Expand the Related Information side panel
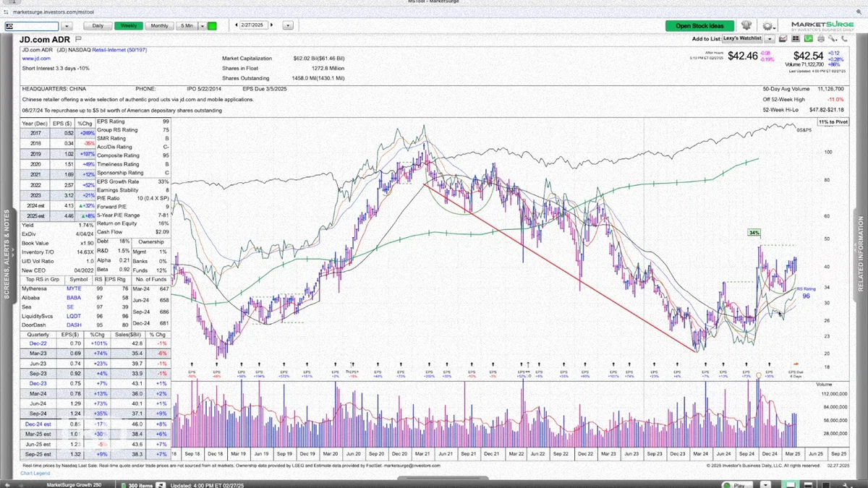 pos(861,254)
